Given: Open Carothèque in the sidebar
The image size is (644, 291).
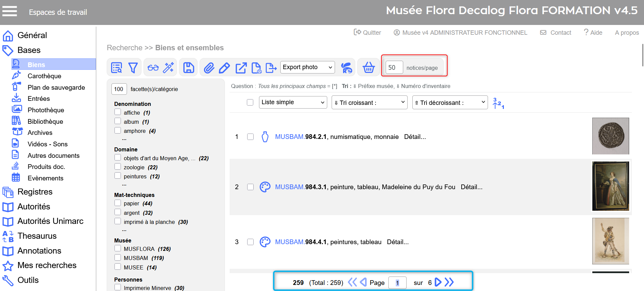Looking at the screenshot, I should (x=44, y=76).
